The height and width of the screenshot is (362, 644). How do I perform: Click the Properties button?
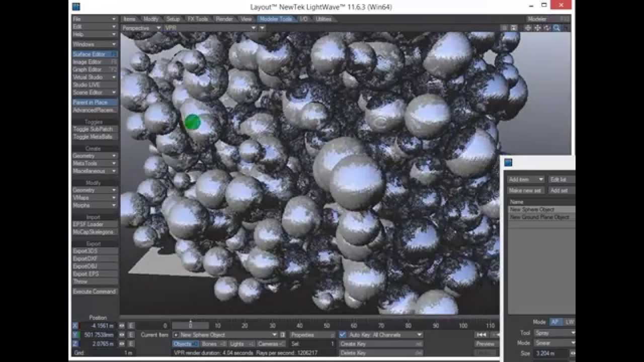tap(312, 335)
